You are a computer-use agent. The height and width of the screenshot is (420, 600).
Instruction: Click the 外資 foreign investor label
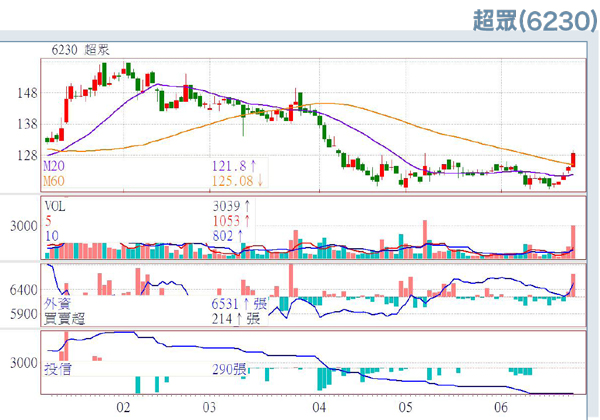coord(58,303)
